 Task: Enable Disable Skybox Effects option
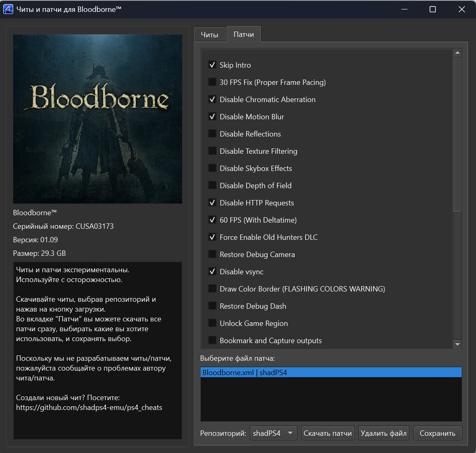(x=212, y=168)
